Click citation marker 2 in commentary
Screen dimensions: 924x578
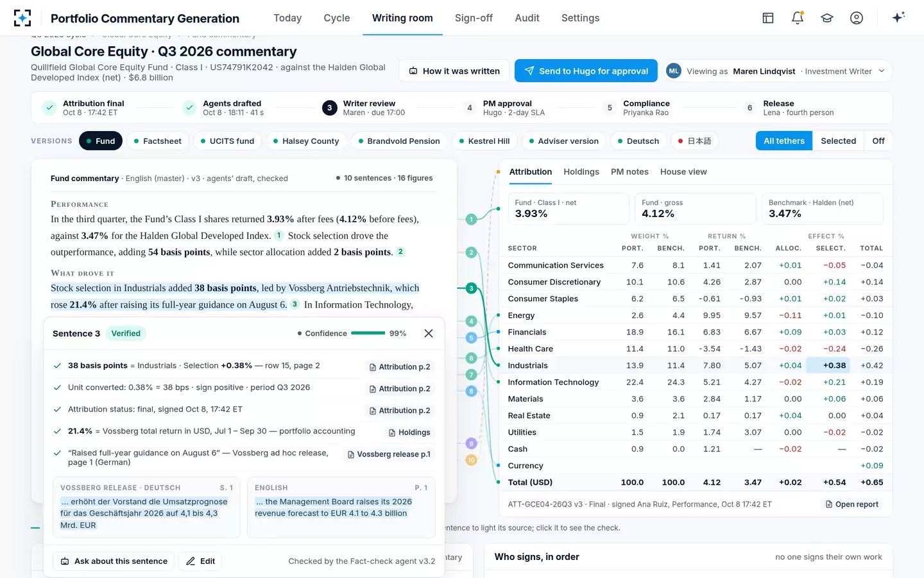(x=400, y=252)
